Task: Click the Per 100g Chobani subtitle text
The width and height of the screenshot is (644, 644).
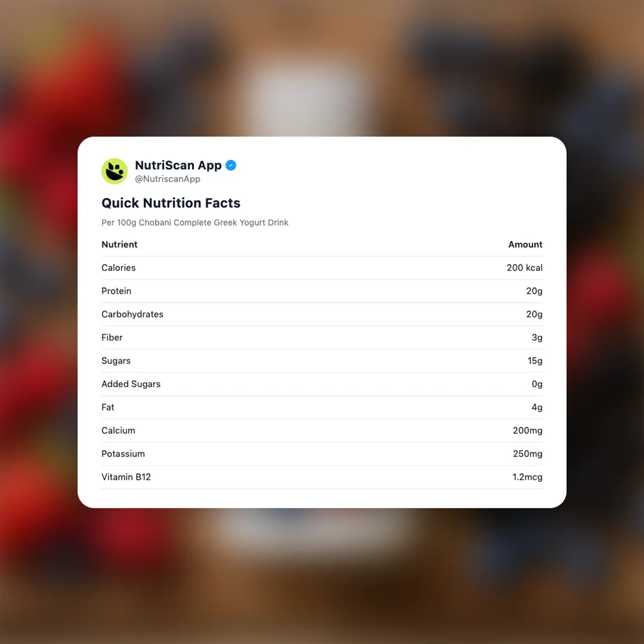Action: coord(195,222)
